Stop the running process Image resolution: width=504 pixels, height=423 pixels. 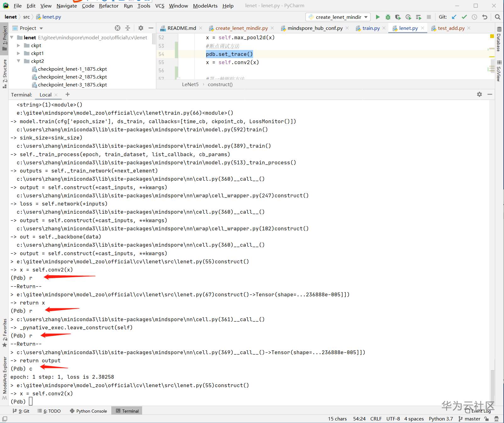click(x=429, y=17)
